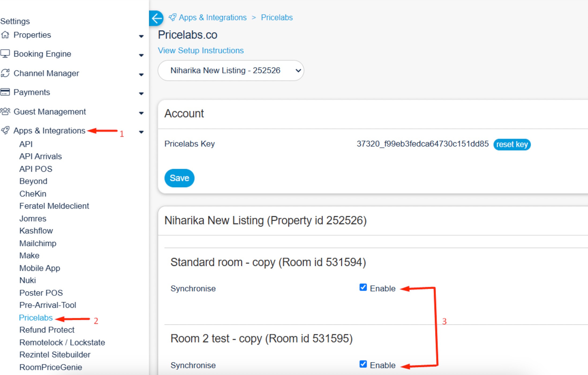Click the Pricelabs breadcrumb link
Screen dimensions: 588x375
click(277, 17)
